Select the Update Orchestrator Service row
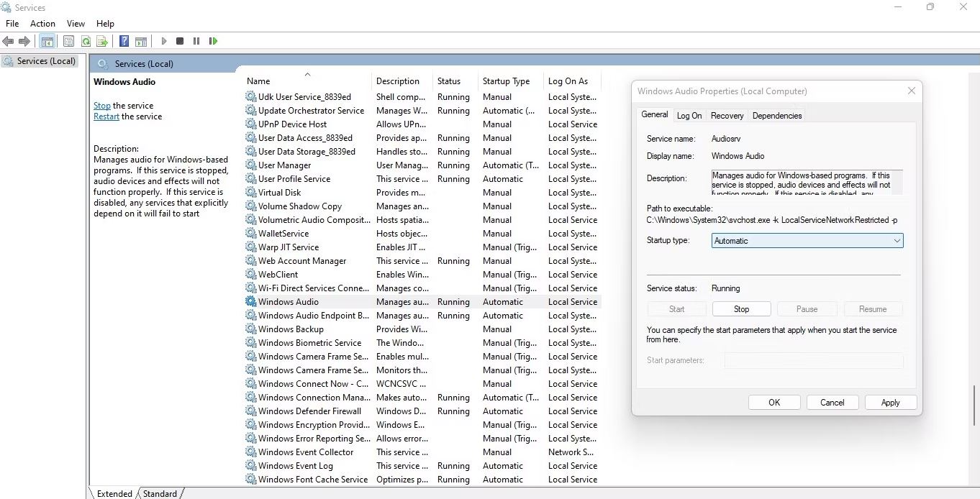Image resolution: width=980 pixels, height=499 pixels. (422, 111)
